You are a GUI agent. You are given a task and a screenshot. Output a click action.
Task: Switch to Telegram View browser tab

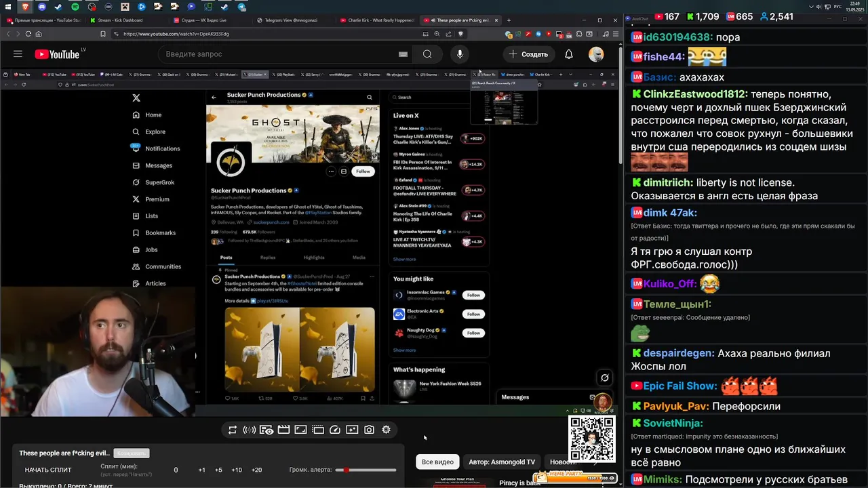pos(292,20)
